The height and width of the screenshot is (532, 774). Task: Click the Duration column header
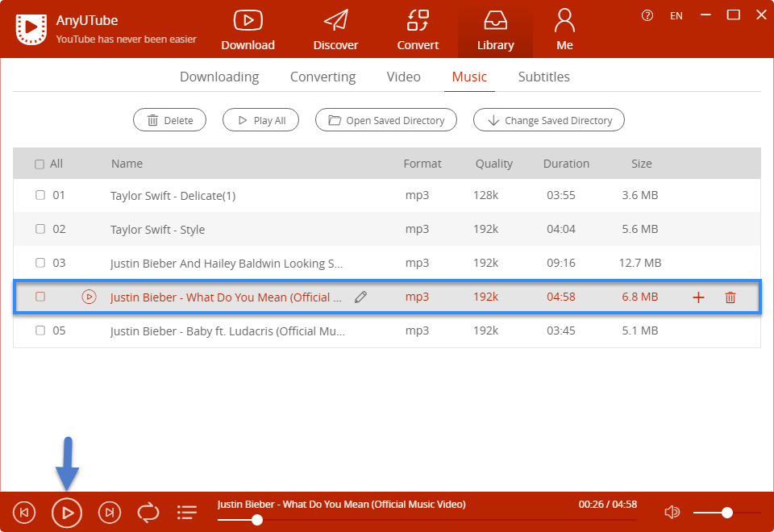coord(566,164)
